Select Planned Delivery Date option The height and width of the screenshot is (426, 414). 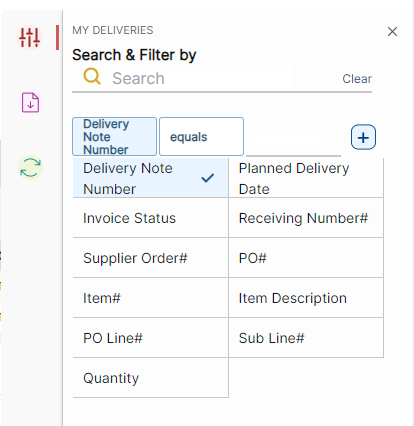point(306,178)
